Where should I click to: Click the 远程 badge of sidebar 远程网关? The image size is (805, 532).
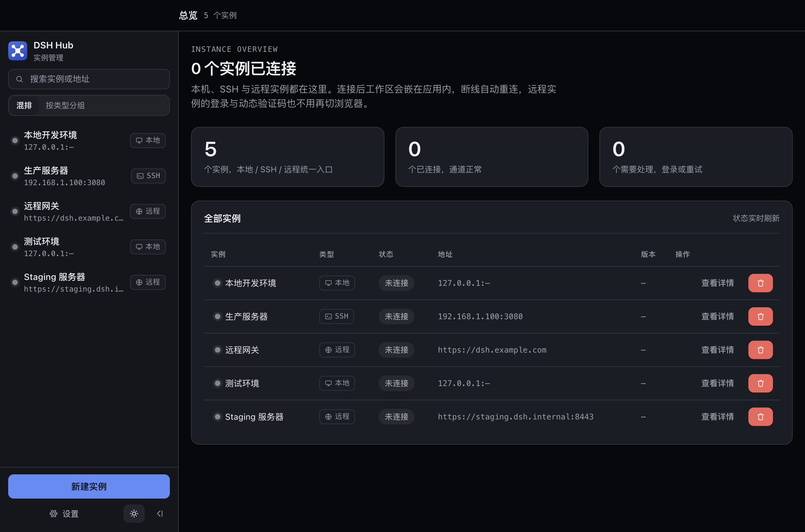148,211
